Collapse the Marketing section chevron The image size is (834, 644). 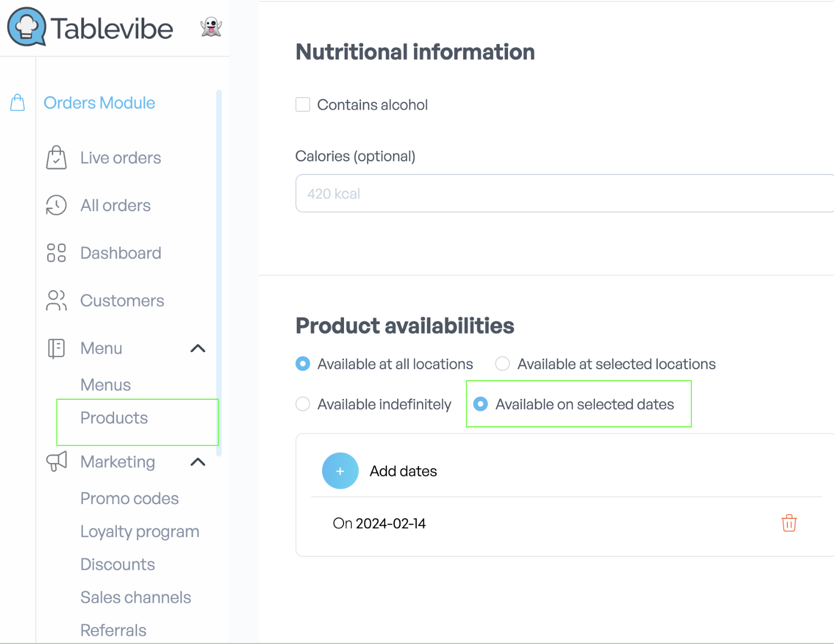198,462
